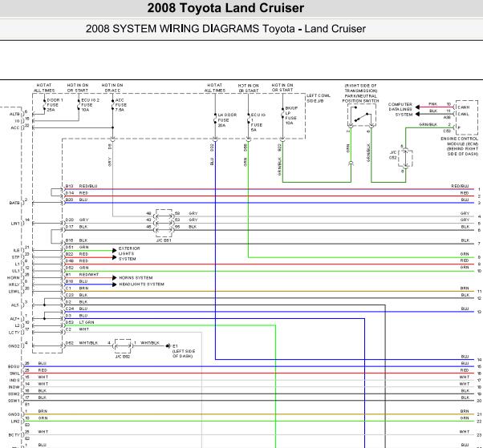Screen dimensions: 483x448
Task: Select the ECU IG 2 FUSE 10A label
Action: tap(90, 105)
